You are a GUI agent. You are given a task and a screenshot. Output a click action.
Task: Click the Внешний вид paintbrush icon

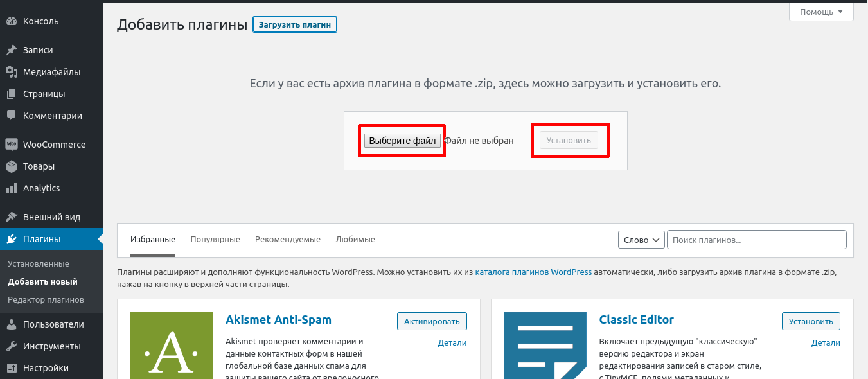(12, 217)
